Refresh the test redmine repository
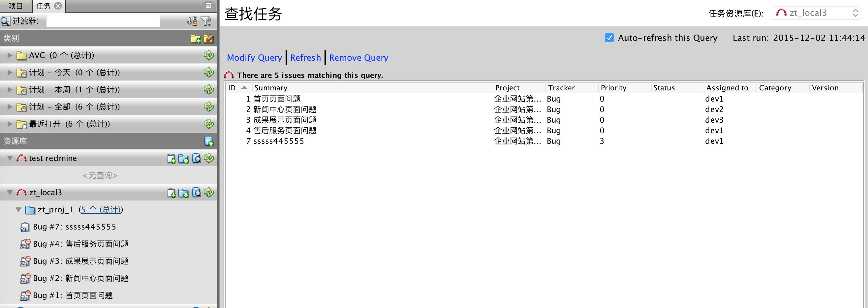The height and width of the screenshot is (308, 868). point(209,158)
